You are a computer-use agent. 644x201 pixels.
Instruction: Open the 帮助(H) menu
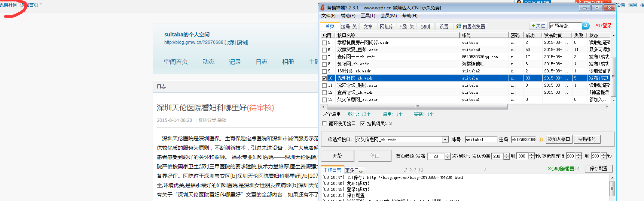coord(410,16)
